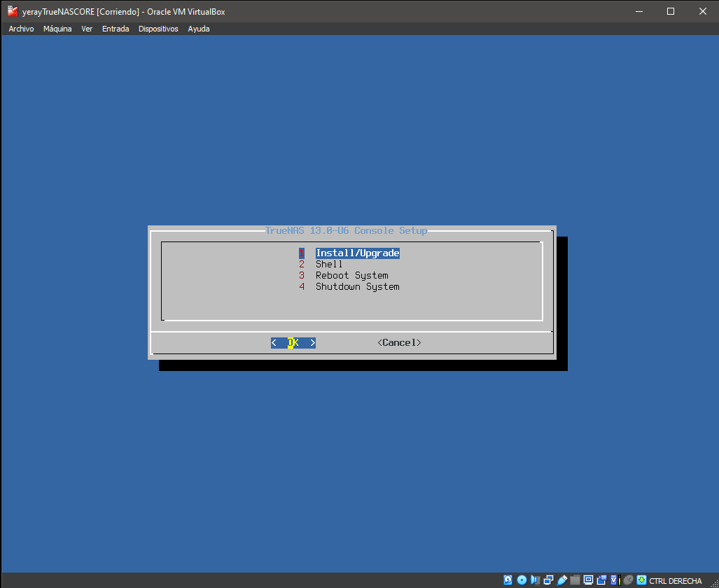This screenshot has height=588, width=719.
Task: Close the VirtualBox VM window
Action: [702, 11]
